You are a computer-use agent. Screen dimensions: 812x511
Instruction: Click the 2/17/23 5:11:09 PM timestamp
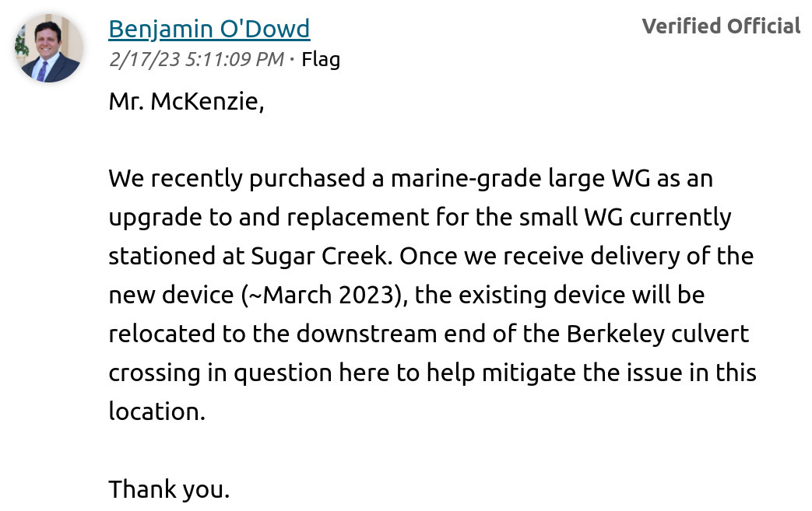pos(196,59)
